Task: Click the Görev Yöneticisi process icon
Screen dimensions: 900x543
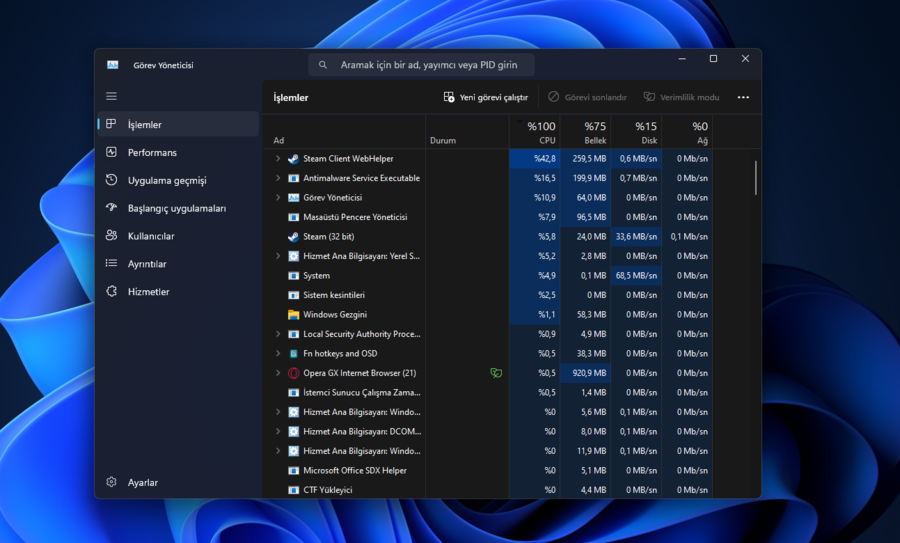Action: (x=293, y=198)
